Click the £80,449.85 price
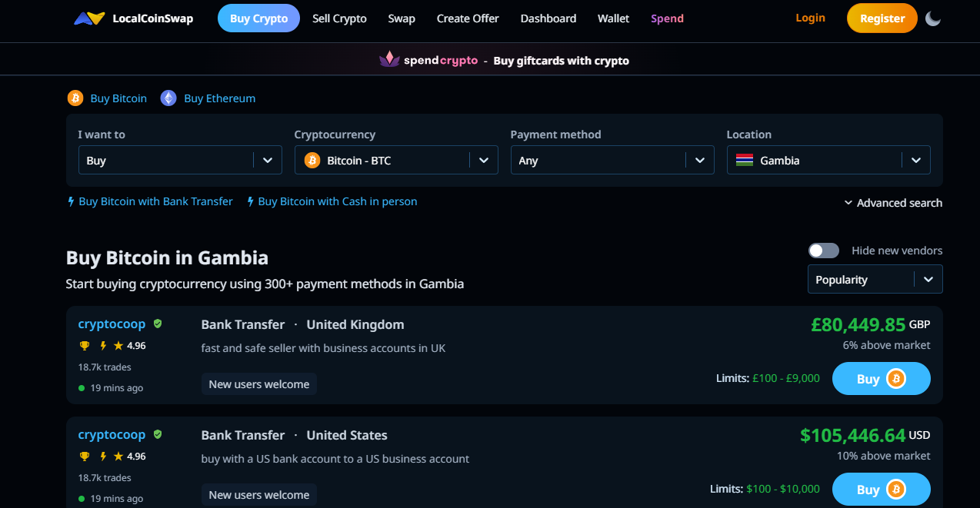980x508 pixels. [x=858, y=324]
